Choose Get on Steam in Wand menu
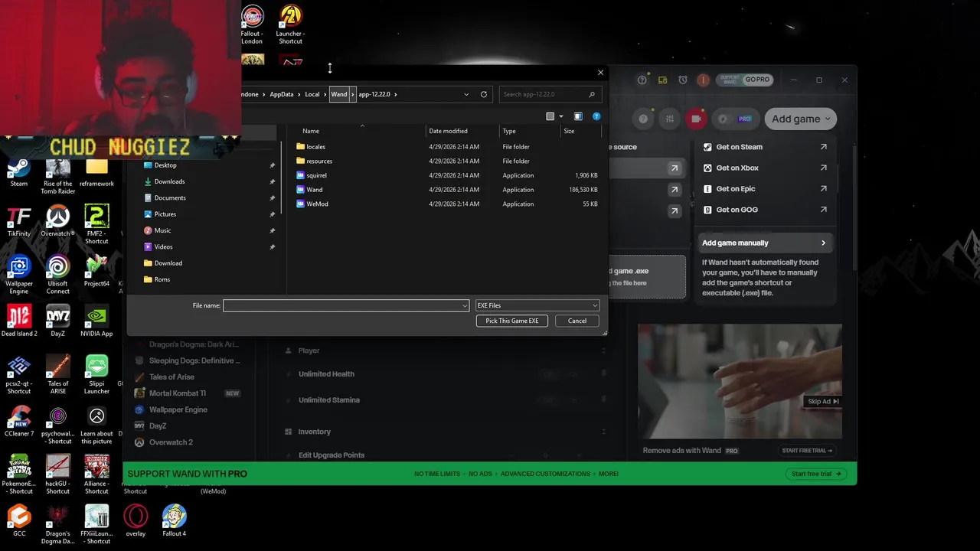The image size is (980, 551). point(765,147)
